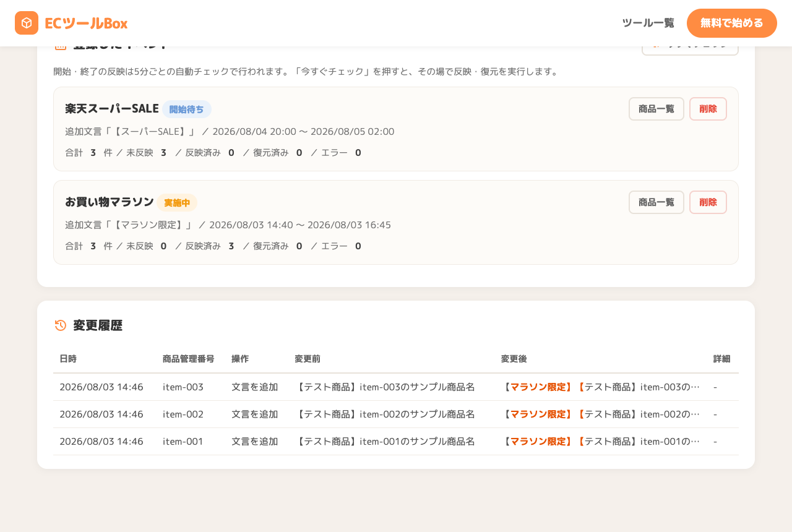Click the ECツールBox brand name
Viewport: 792px width, 532px height.
[86, 23]
